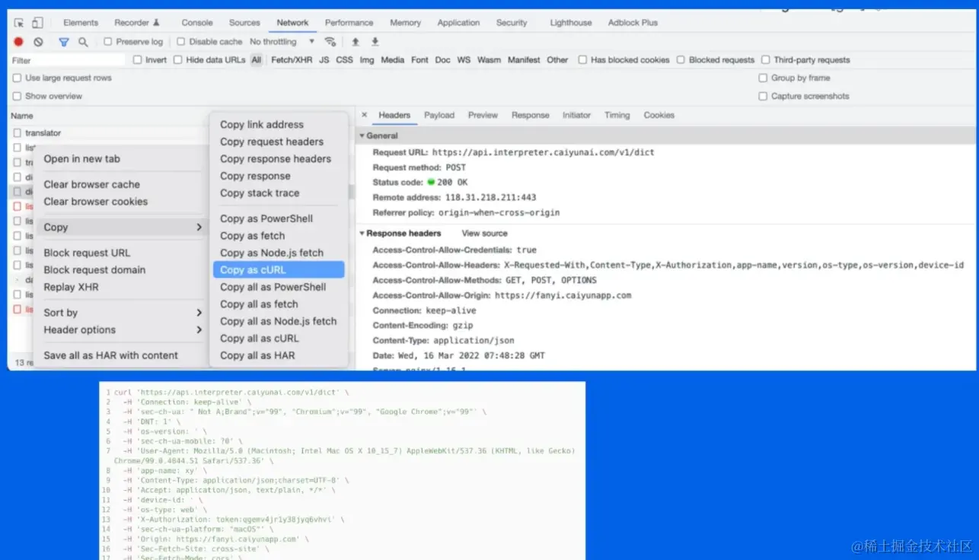Filter requests by Fetch/XHR type
The width and height of the screenshot is (979, 560).
[x=292, y=59]
